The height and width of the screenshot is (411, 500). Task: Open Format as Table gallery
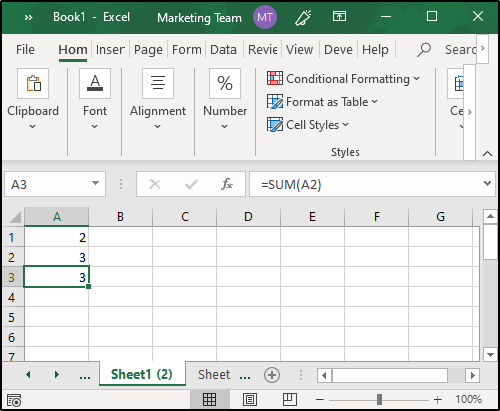pyautogui.click(x=322, y=102)
